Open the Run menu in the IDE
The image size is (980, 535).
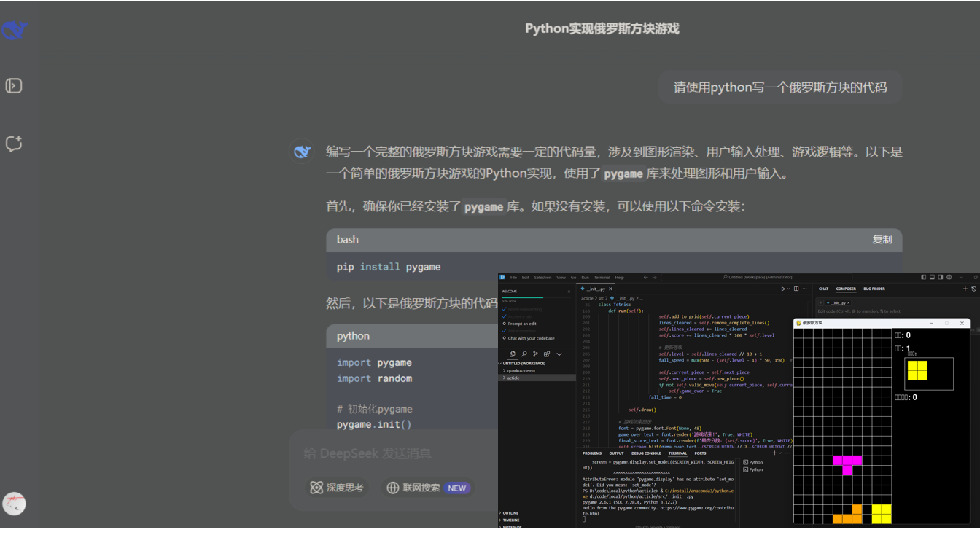(585, 278)
